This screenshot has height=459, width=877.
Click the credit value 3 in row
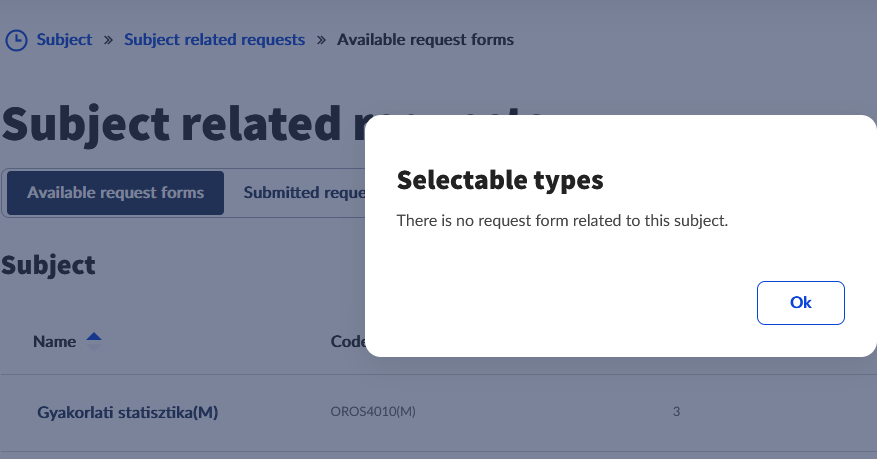676,411
